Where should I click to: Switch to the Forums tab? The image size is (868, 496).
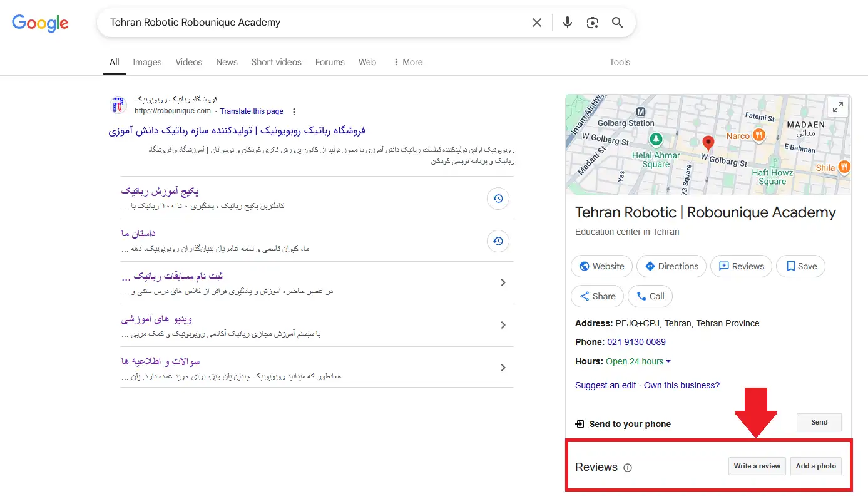[x=330, y=62]
